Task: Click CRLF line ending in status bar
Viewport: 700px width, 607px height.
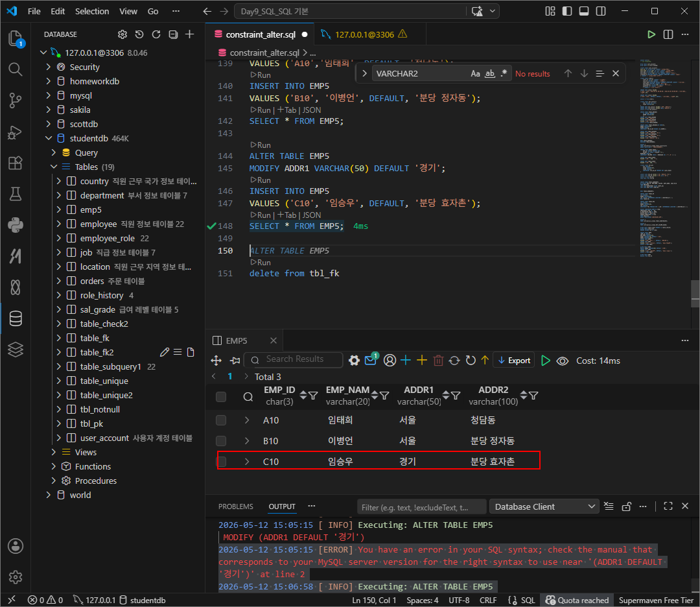Action: [x=488, y=600]
